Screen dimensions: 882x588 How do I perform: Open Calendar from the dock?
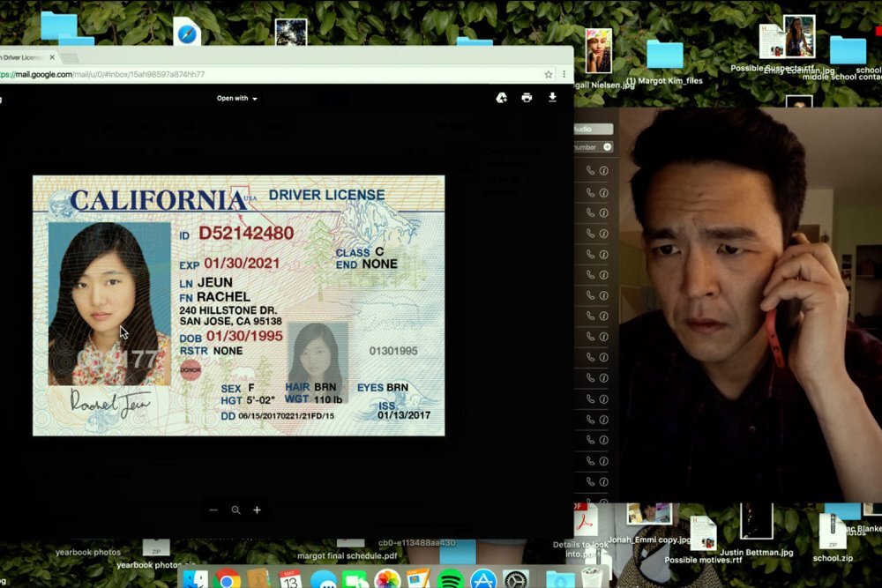click(290, 579)
